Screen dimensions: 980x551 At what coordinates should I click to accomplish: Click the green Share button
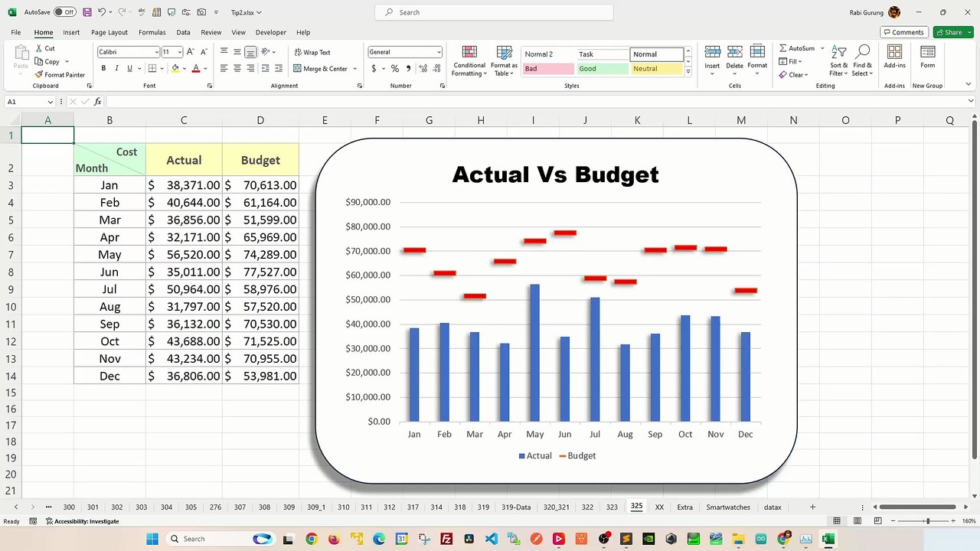click(953, 32)
